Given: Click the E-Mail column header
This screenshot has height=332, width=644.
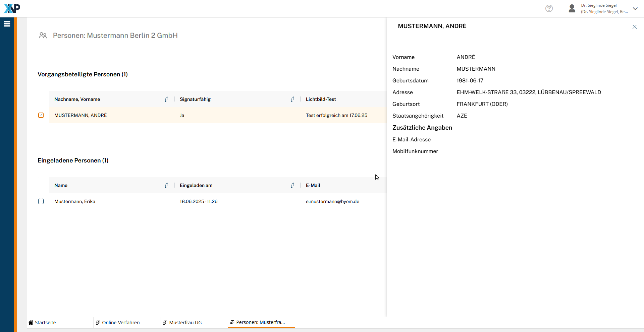Looking at the screenshot, I should (313, 185).
